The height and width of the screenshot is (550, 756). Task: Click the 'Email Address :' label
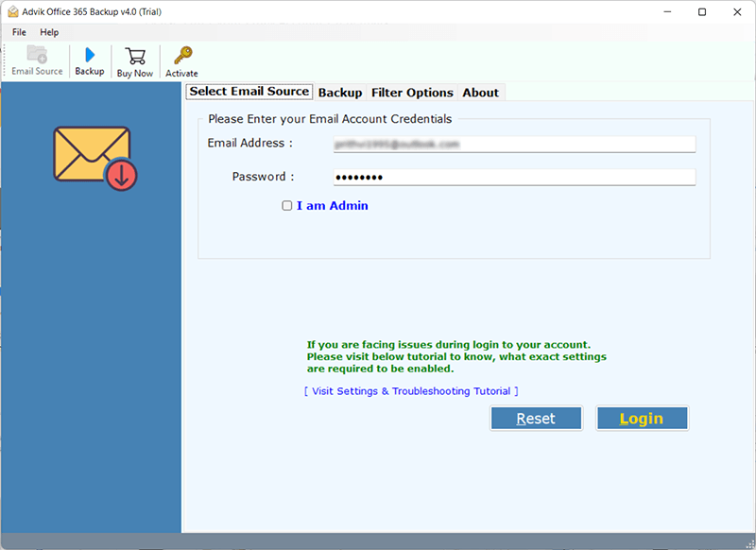pos(249,143)
